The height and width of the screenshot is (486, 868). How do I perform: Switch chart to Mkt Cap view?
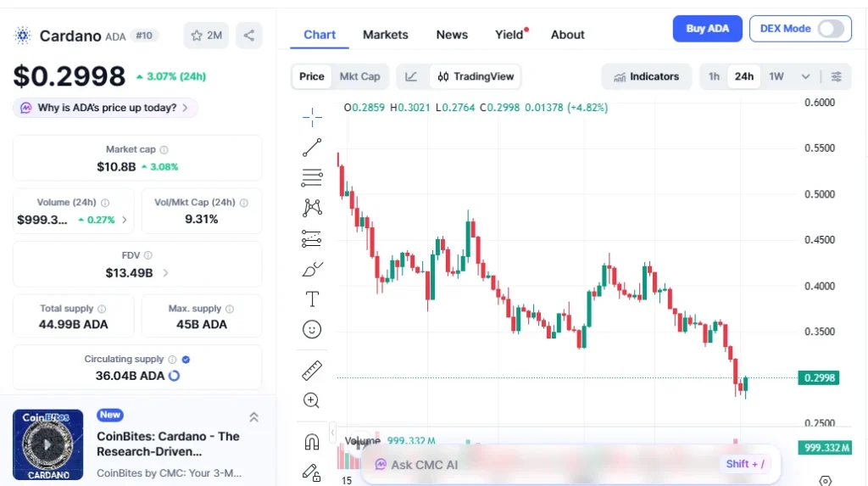pyautogui.click(x=359, y=76)
